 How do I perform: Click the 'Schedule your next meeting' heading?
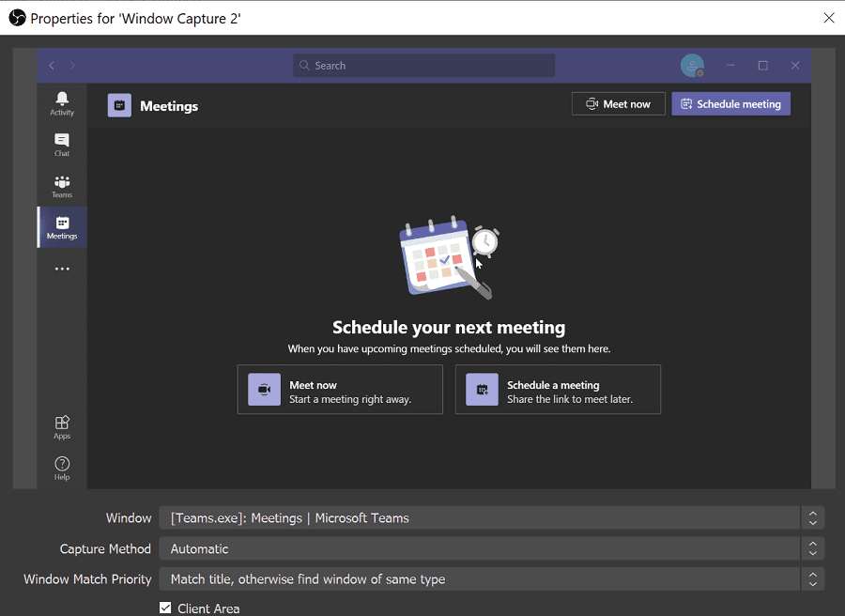click(449, 327)
